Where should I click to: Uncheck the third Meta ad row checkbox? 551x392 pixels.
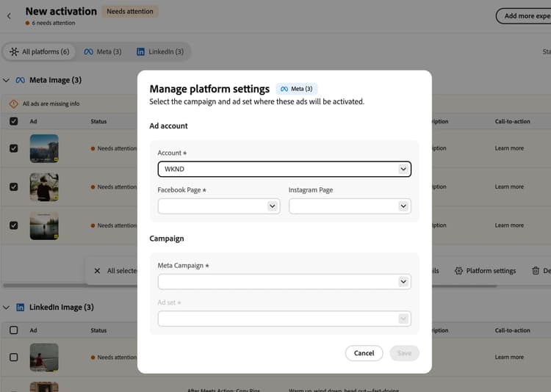click(14, 225)
